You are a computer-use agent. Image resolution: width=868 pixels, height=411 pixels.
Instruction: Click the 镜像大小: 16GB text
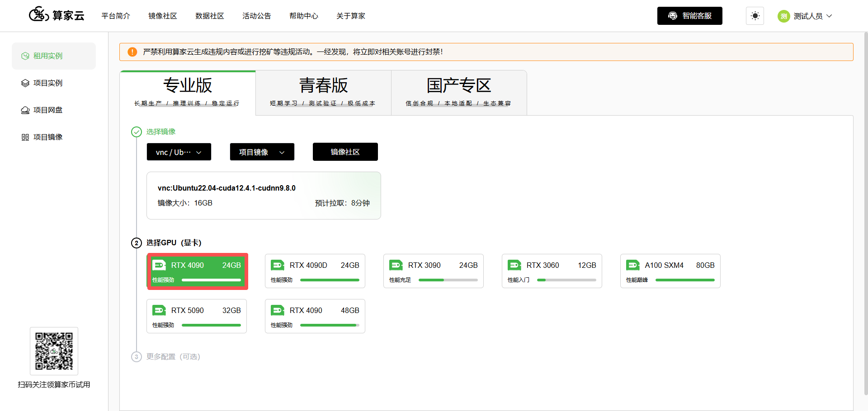point(185,203)
